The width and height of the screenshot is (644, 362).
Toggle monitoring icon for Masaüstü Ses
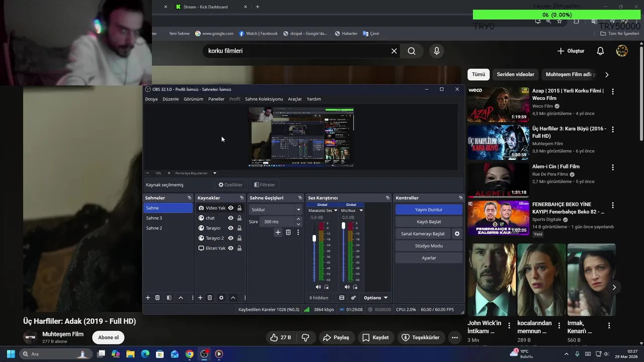click(327, 287)
